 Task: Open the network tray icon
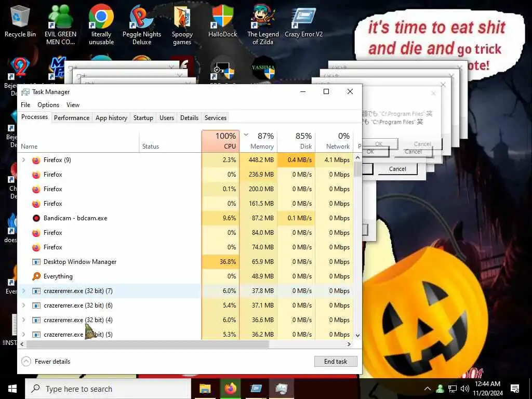pyautogui.click(x=453, y=389)
